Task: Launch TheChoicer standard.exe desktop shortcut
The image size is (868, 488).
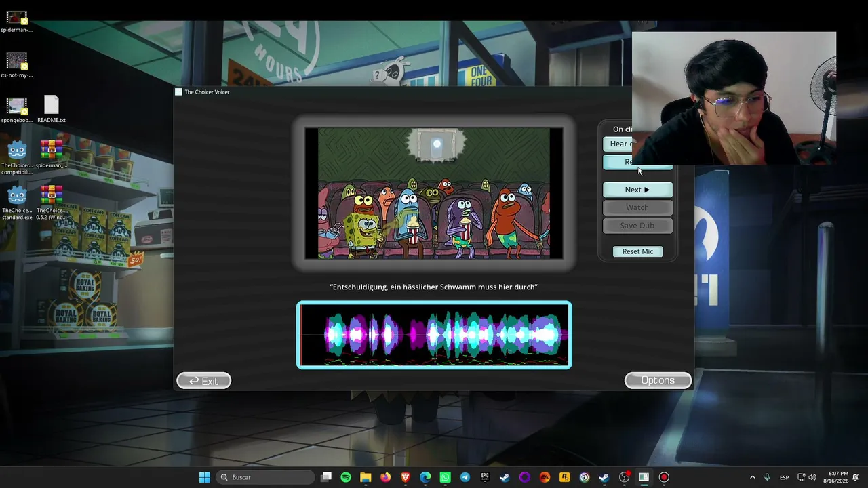Action: click(x=16, y=203)
